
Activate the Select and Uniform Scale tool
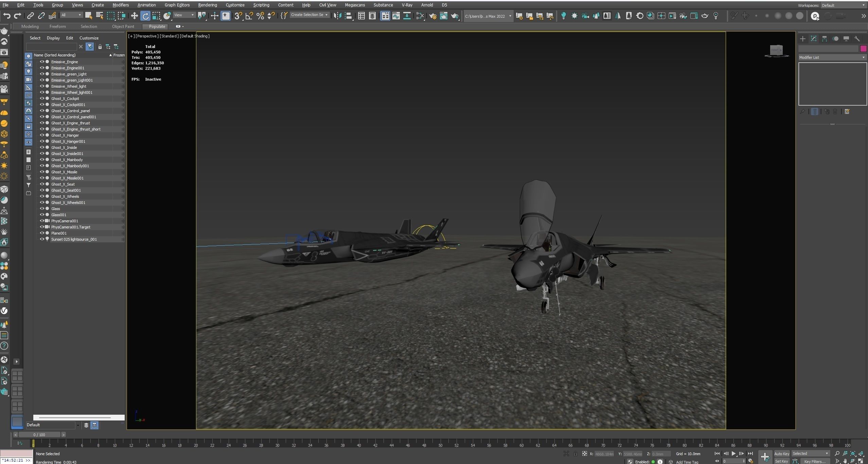(x=157, y=16)
